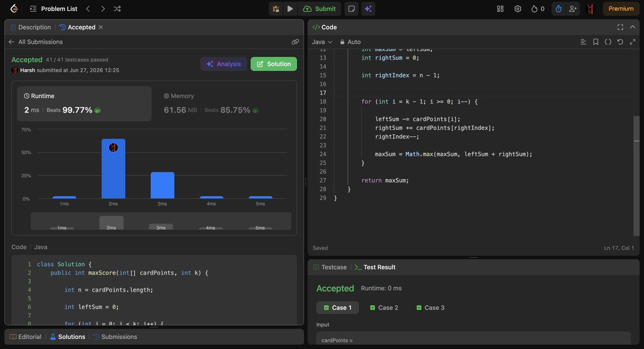Viewport: 644px width, 349px height.
Task: Click the Auto lock setting
Action: [x=350, y=42]
